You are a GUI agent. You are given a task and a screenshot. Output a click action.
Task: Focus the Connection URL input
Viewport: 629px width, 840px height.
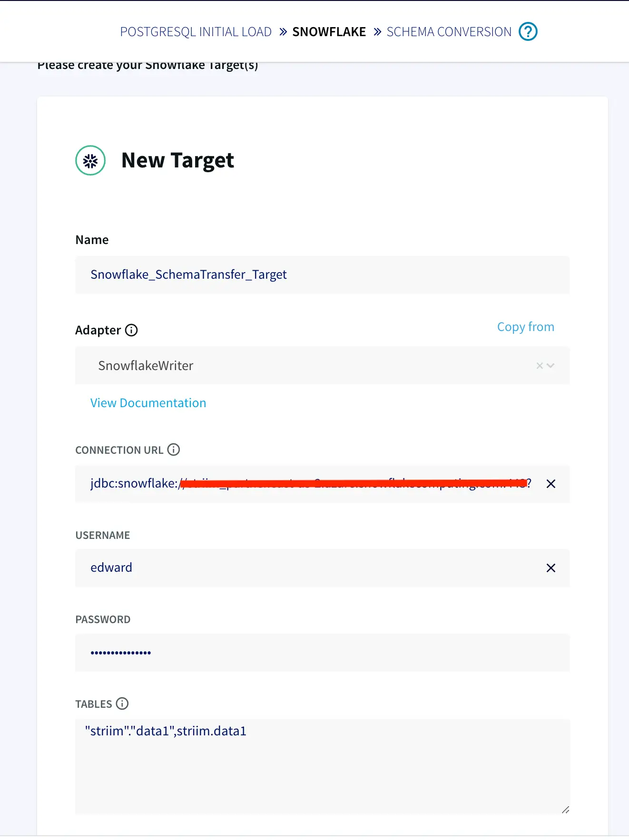(x=309, y=484)
